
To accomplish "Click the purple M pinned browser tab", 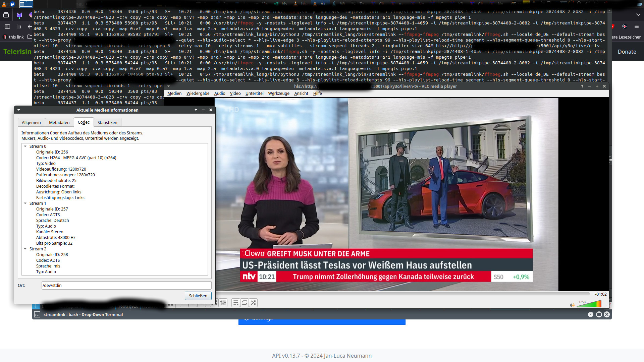I will 19,15.
